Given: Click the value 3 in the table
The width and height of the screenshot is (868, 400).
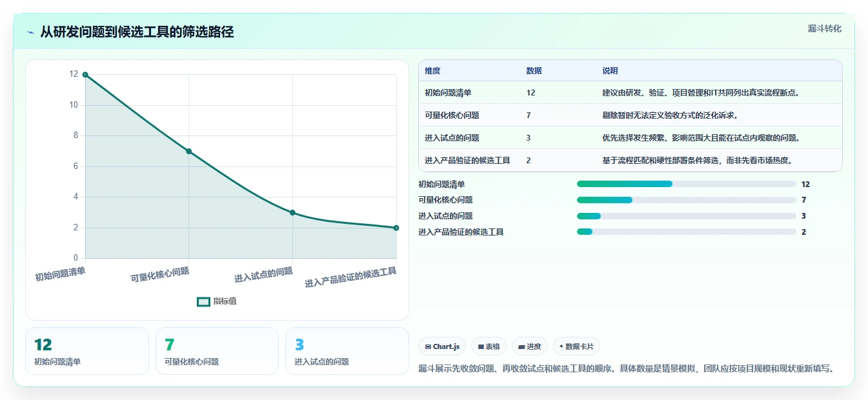Looking at the screenshot, I should [529, 138].
